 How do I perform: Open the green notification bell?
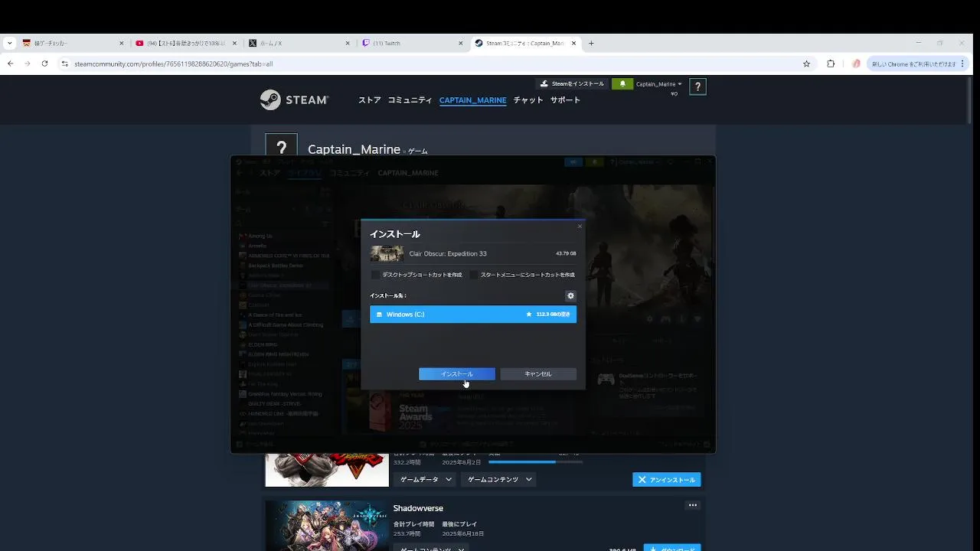(622, 84)
